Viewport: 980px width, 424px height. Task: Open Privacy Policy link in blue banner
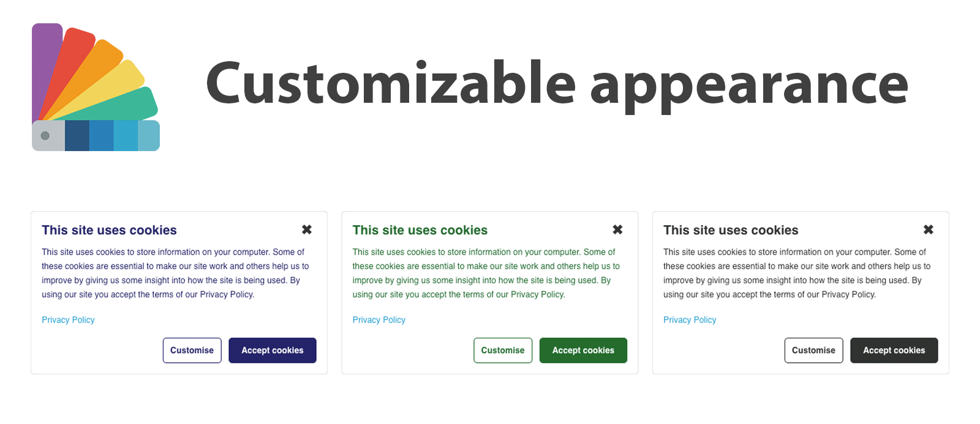tap(68, 320)
